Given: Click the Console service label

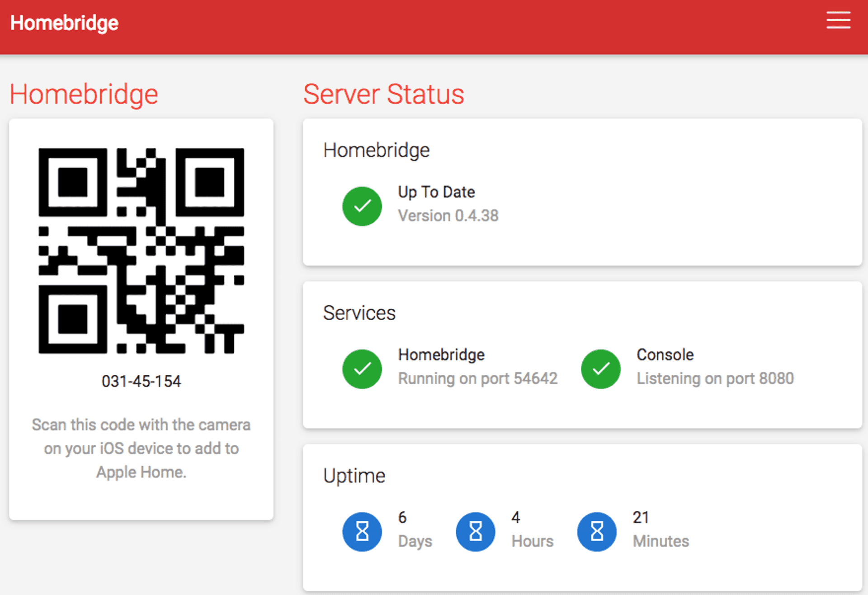Looking at the screenshot, I should click(x=665, y=355).
